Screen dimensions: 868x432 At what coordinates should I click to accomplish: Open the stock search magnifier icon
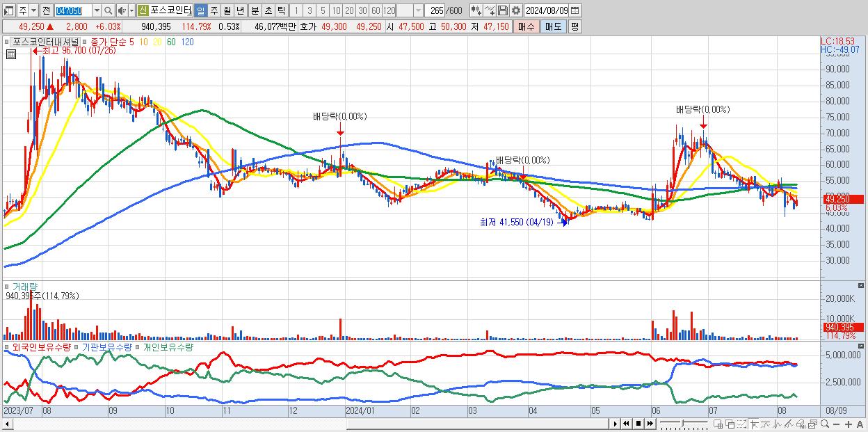(108, 10)
